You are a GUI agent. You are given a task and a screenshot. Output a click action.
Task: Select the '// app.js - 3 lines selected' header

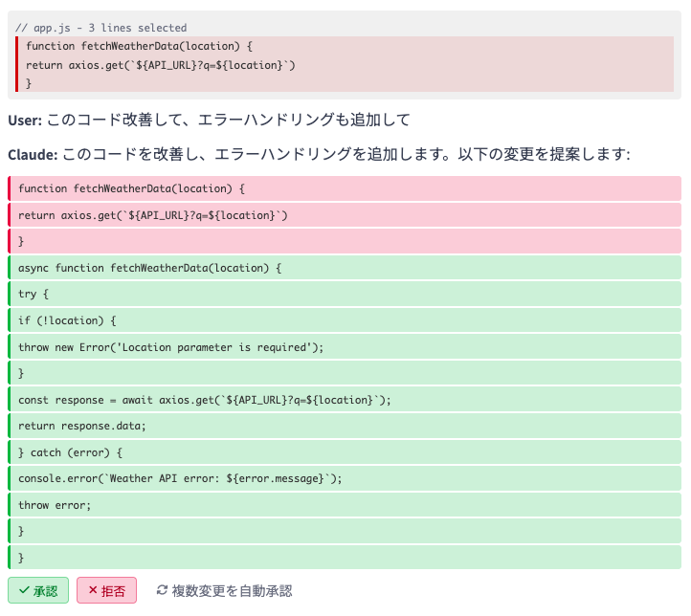[100, 28]
